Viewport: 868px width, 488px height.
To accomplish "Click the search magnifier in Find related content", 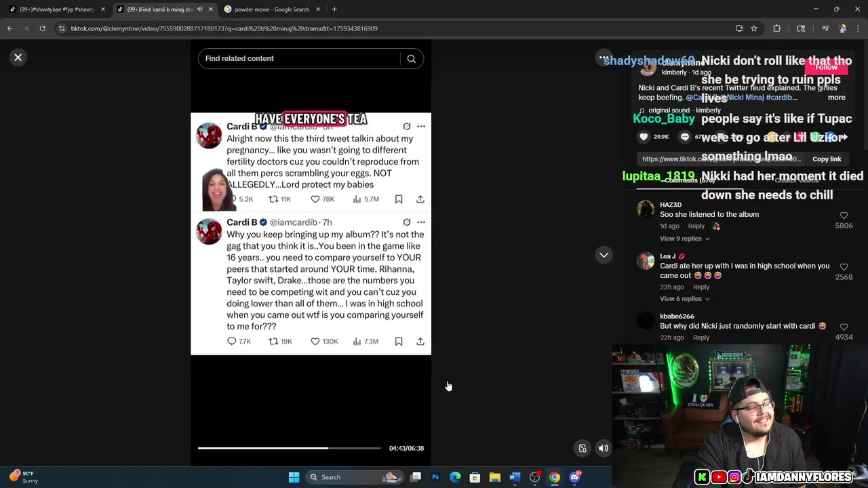I will click(411, 59).
